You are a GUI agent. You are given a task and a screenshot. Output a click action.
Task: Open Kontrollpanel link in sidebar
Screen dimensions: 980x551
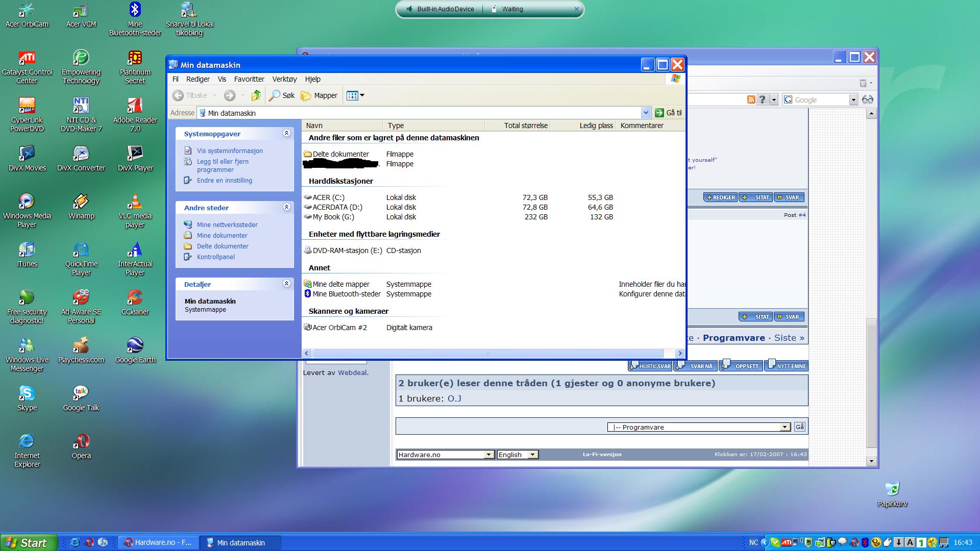(215, 257)
